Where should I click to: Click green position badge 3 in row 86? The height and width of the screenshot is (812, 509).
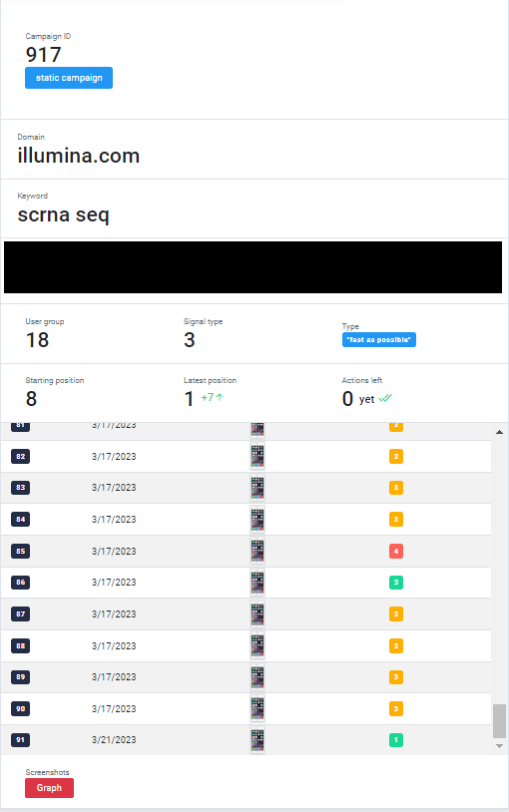(x=396, y=583)
